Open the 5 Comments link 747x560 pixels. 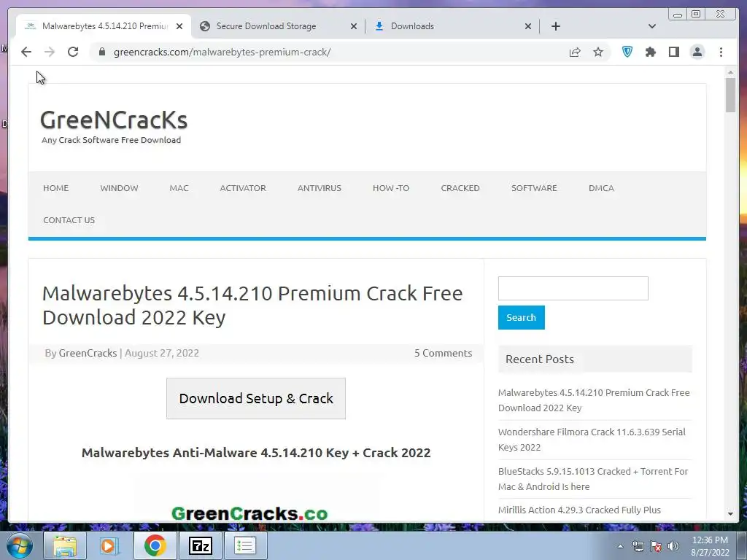pyautogui.click(x=443, y=353)
